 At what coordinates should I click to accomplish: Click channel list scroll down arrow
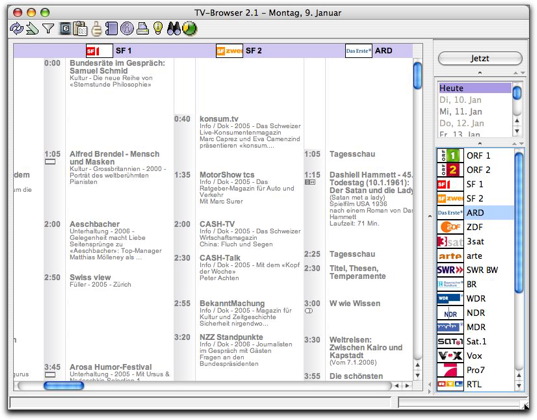pyautogui.click(x=519, y=386)
